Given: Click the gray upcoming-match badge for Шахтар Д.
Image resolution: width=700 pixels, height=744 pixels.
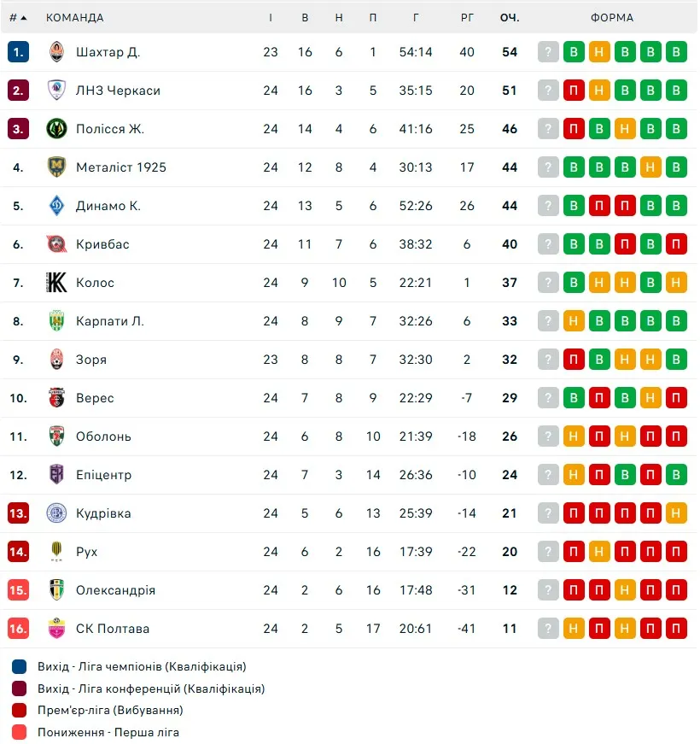Looking at the screenshot, I should [548, 52].
